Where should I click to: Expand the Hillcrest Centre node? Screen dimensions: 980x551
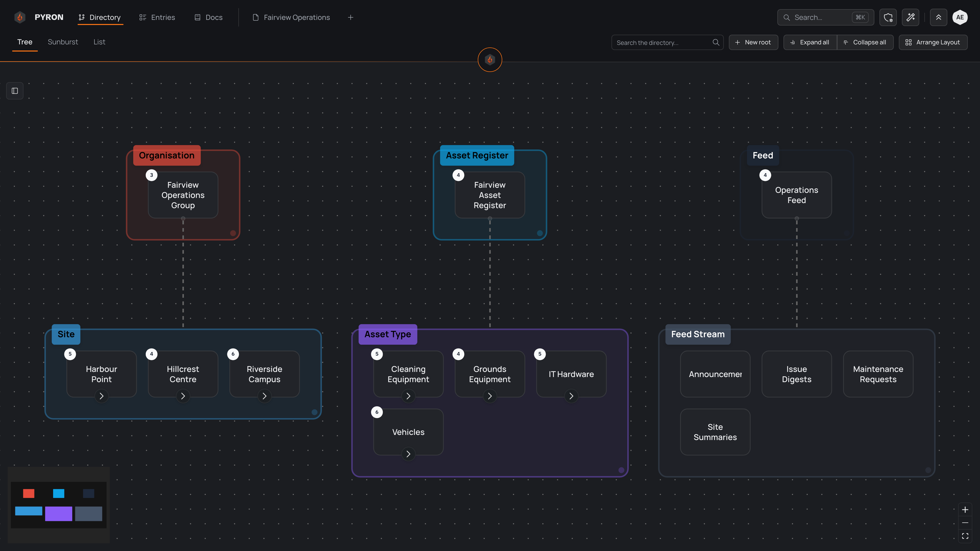point(183,396)
